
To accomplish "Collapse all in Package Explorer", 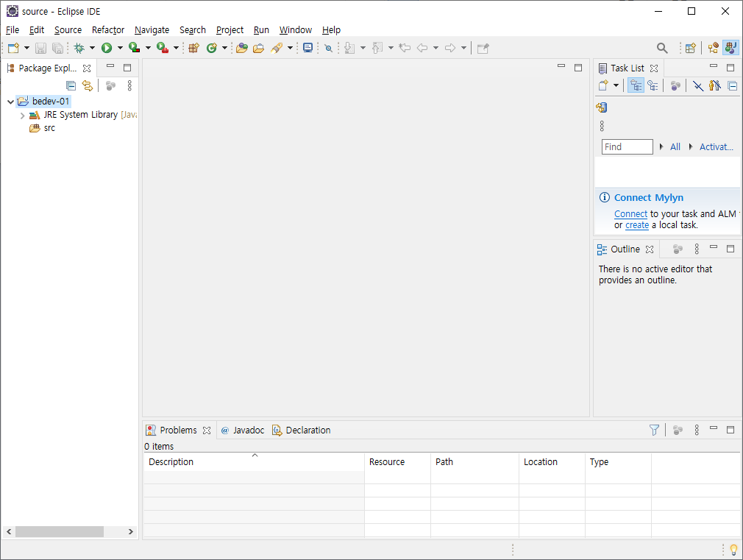I will point(71,86).
